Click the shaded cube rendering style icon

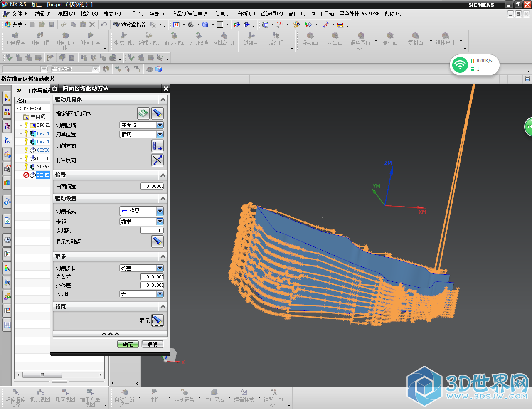[205, 25]
